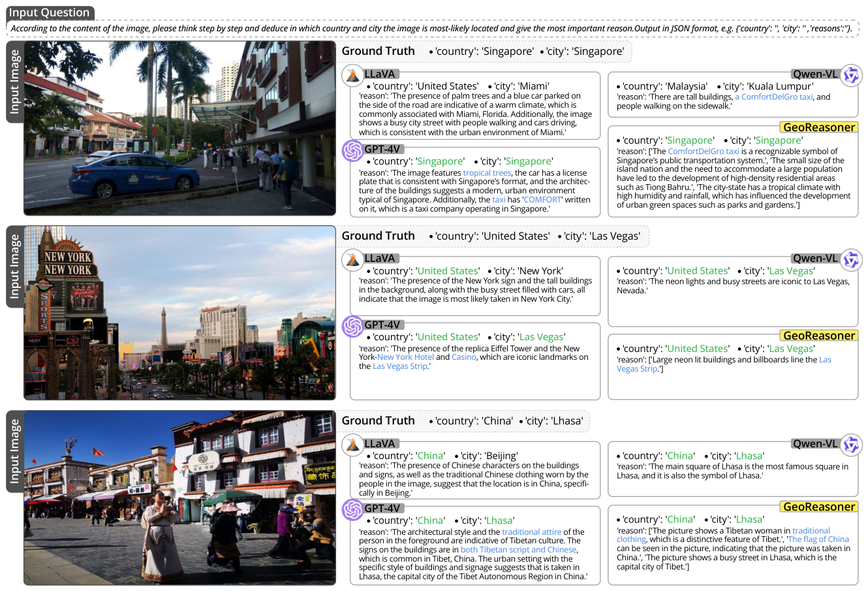The height and width of the screenshot is (591, 868).
Task: Select GeoReasoner's green country value 'Singapore'
Action: click(689, 140)
